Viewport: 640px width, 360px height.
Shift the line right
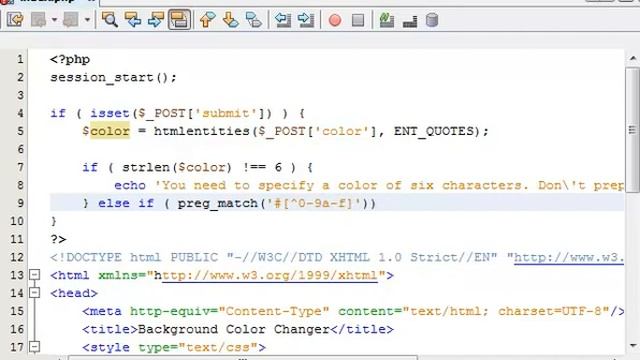(x=306, y=20)
